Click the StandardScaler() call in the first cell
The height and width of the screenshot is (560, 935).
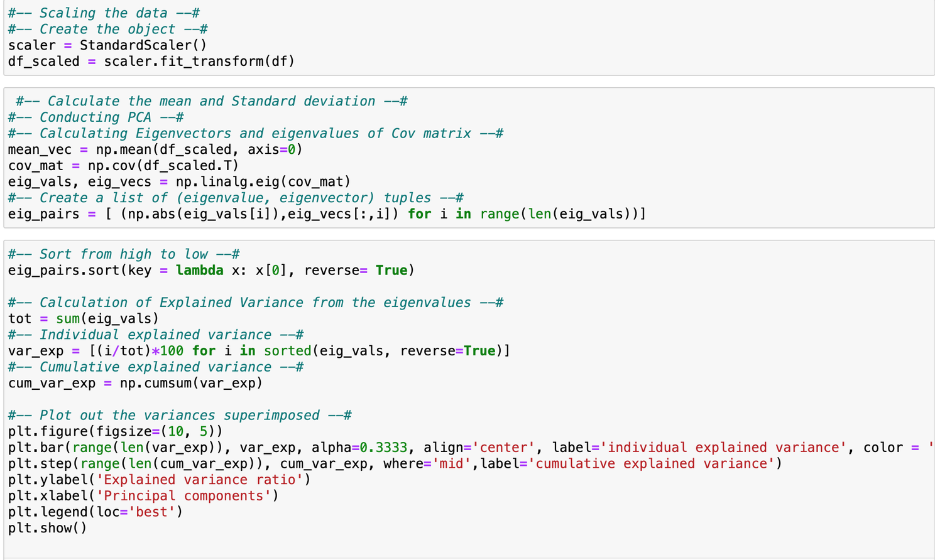143,45
